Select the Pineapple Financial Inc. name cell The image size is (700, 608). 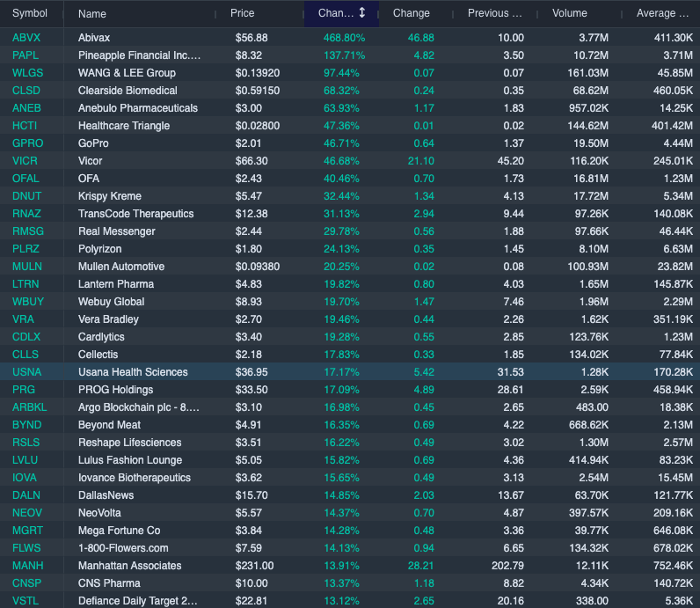[139, 55]
